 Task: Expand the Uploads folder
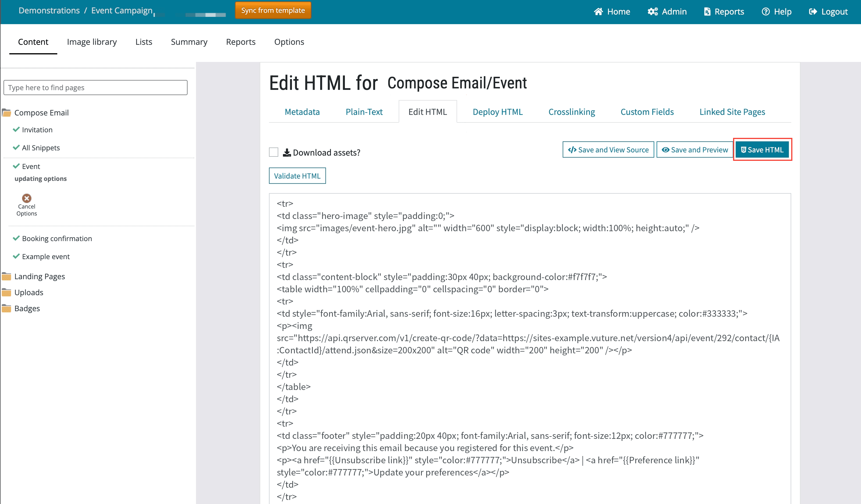coord(6,292)
